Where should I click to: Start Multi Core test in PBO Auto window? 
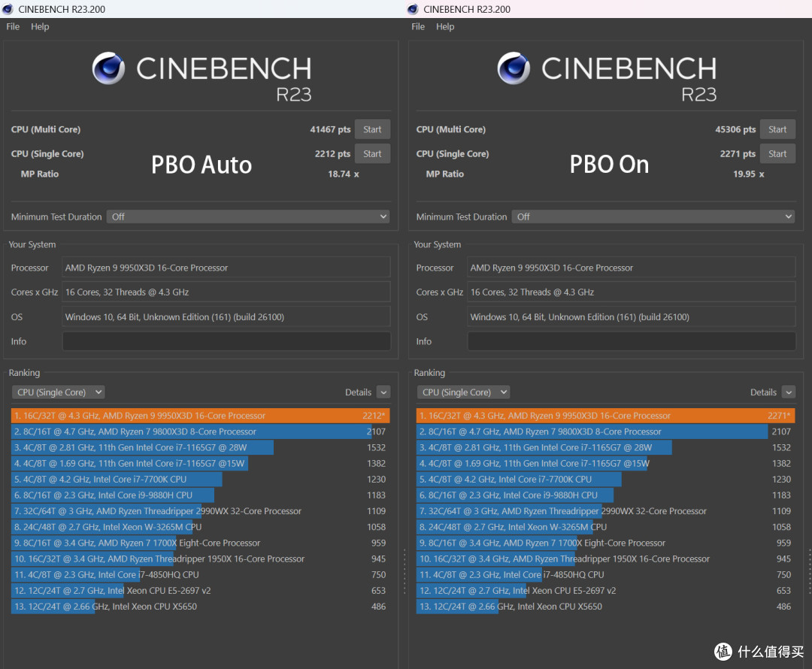(372, 129)
